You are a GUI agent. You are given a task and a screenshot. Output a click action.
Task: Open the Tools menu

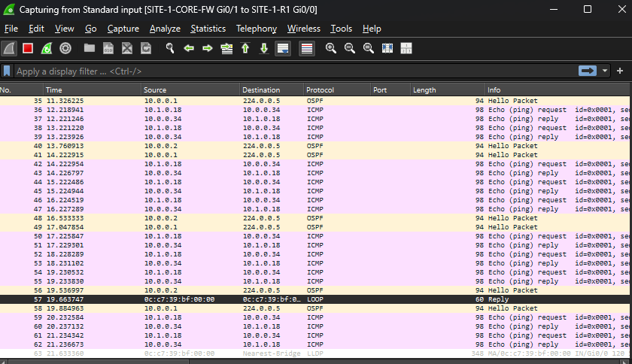[x=341, y=29]
